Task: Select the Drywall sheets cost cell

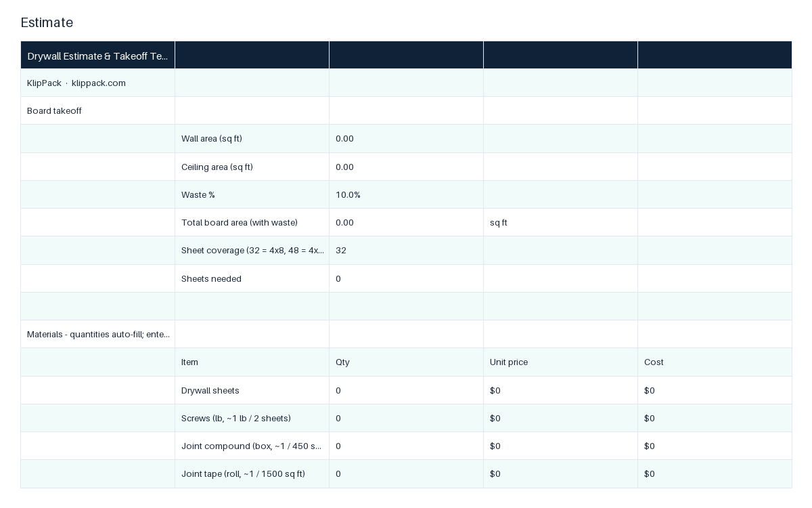Action: (x=715, y=390)
